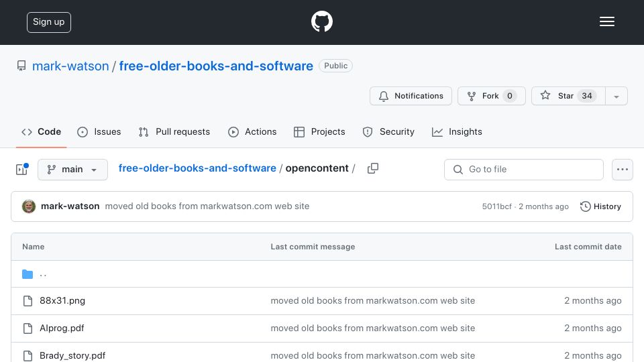Click the AIprog.pdf file icon

pyautogui.click(x=28, y=328)
